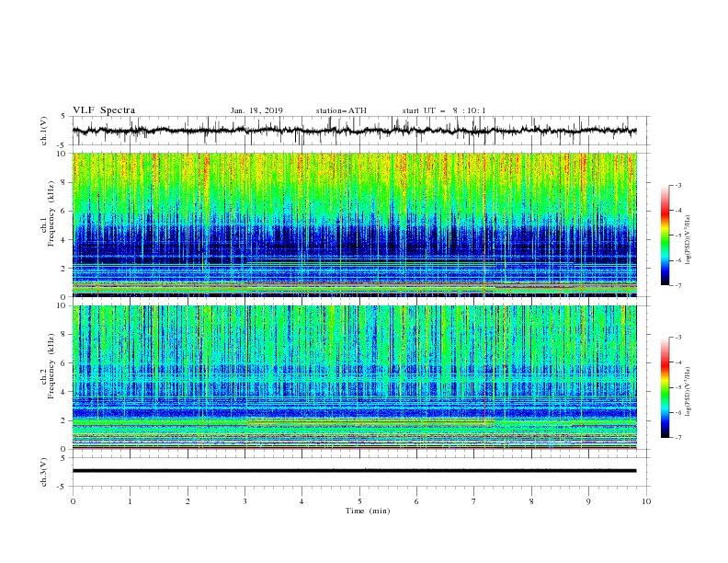
Task: Click the ch.3 voltage waveform trace
Action: click(354, 471)
